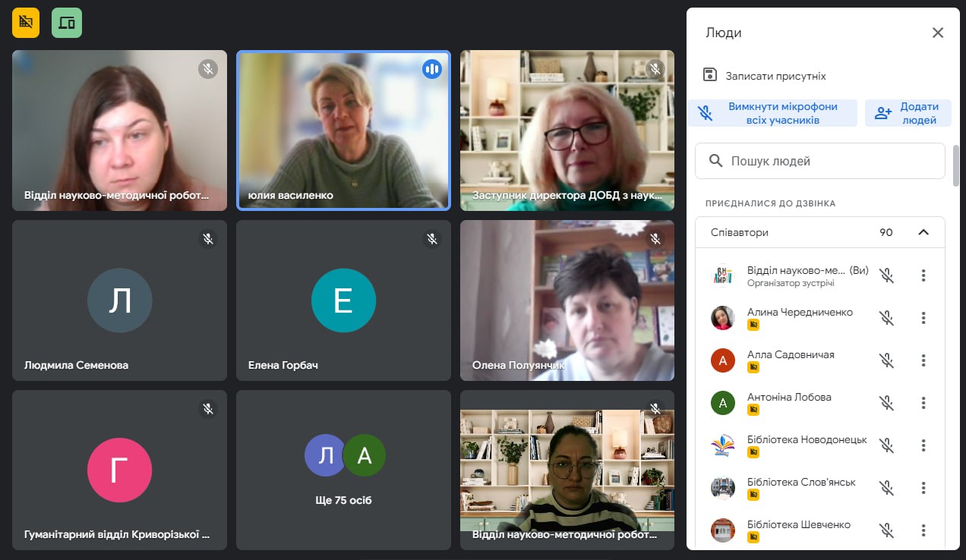Open more options for Бібліотека Шевченко

(923, 530)
